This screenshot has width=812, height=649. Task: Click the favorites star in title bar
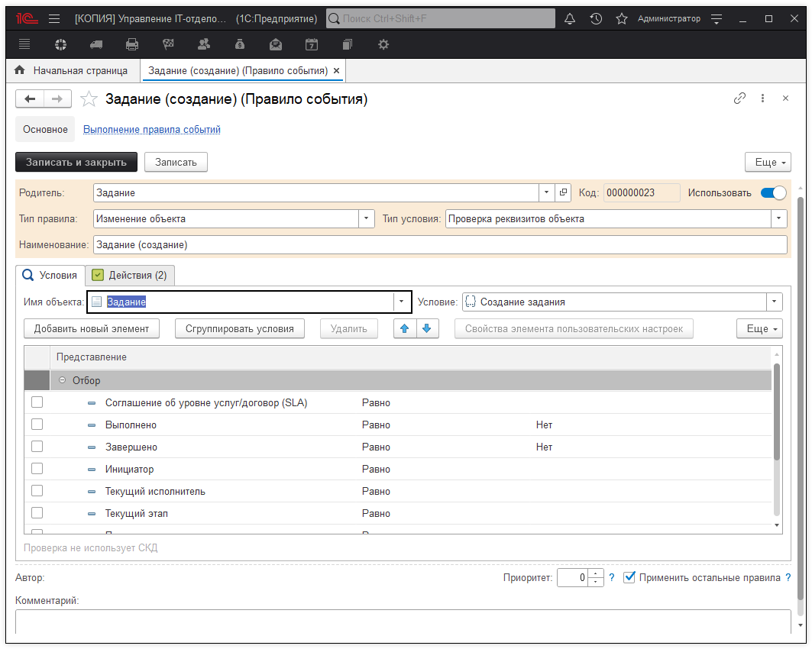(x=622, y=18)
